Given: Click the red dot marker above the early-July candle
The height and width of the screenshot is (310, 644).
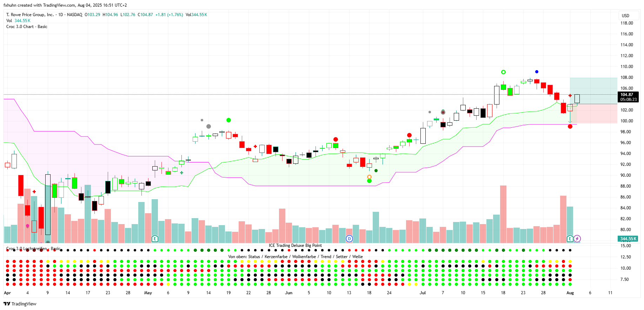Looking at the screenshot, I should (x=409, y=135).
